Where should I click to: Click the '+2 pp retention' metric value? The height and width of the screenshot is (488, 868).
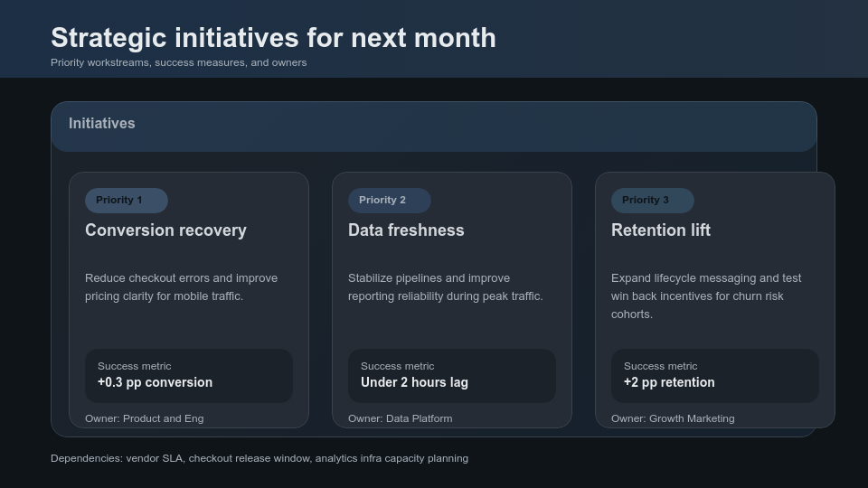669,382
